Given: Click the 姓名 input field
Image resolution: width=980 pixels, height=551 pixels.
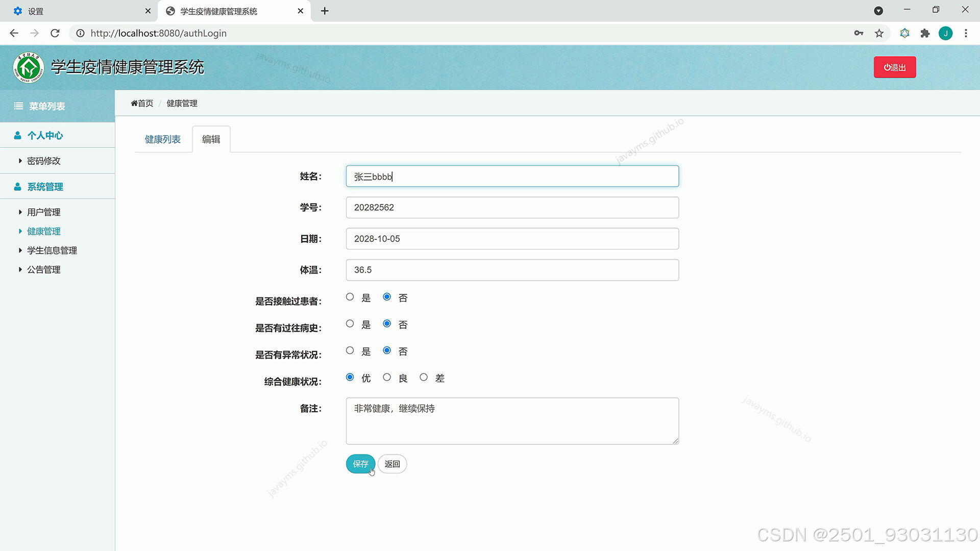Looking at the screenshot, I should [x=512, y=177].
